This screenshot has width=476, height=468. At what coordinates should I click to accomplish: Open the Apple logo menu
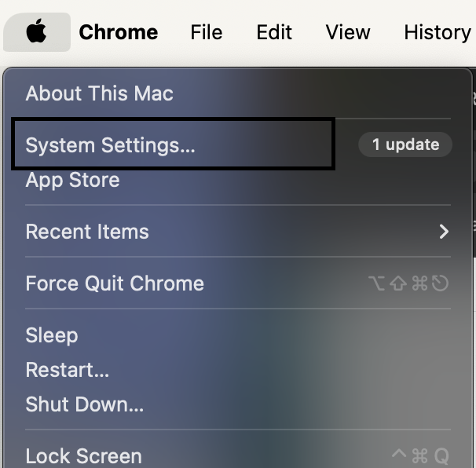(37, 32)
